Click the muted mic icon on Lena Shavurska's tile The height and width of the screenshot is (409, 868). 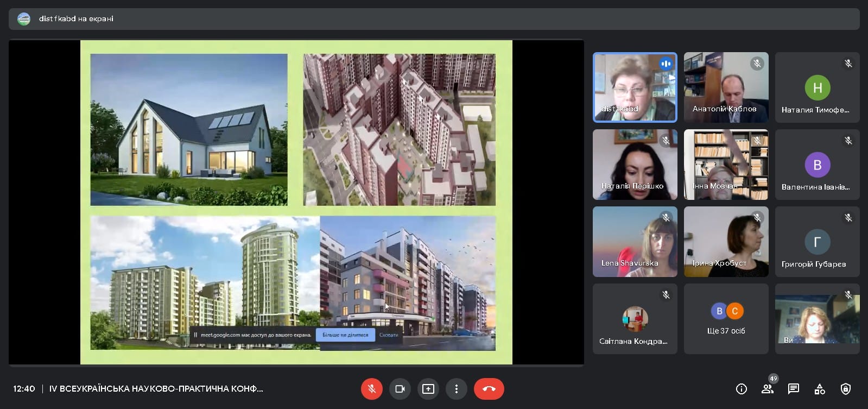(x=666, y=218)
